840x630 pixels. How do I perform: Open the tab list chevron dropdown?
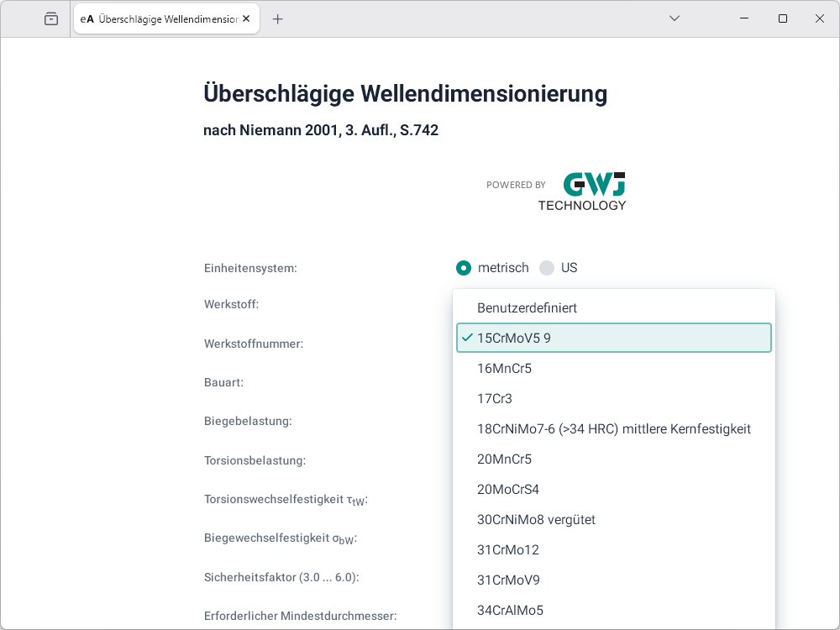point(675,18)
